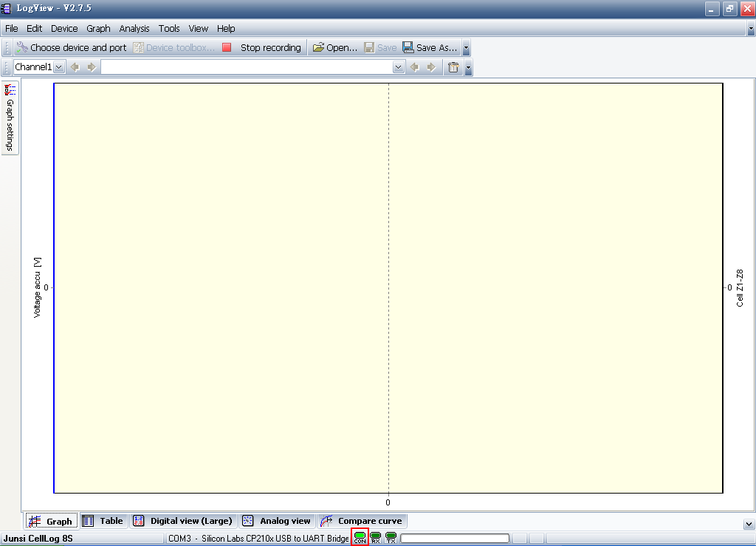Click the Cell Z1-Z8 axis label
The height and width of the screenshot is (546, 756).
[x=740, y=288]
